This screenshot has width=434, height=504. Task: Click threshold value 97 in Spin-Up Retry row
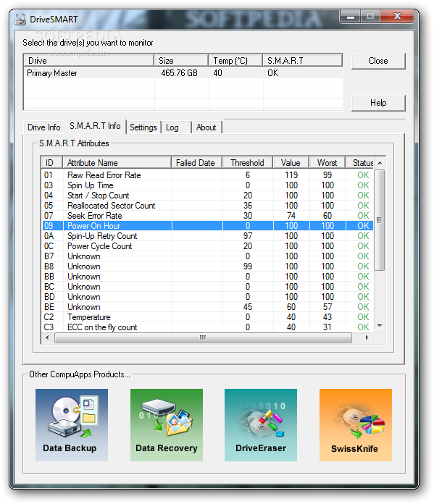pyautogui.click(x=247, y=236)
